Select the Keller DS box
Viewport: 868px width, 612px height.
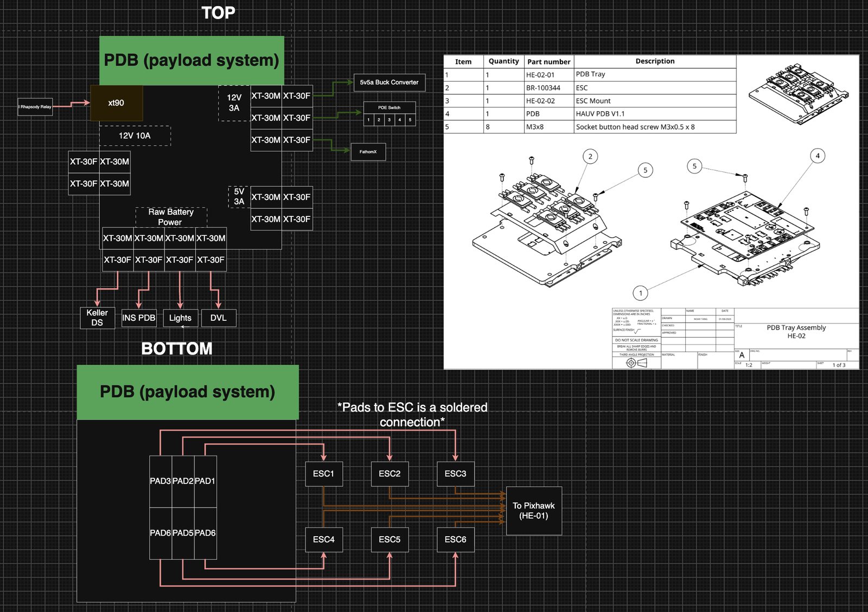click(97, 318)
